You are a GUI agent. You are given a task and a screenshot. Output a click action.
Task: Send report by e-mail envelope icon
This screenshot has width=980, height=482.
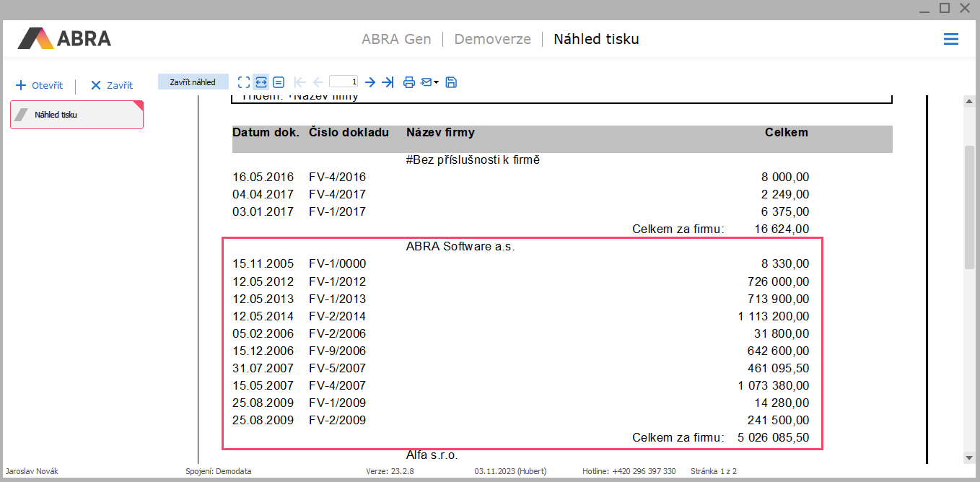426,82
